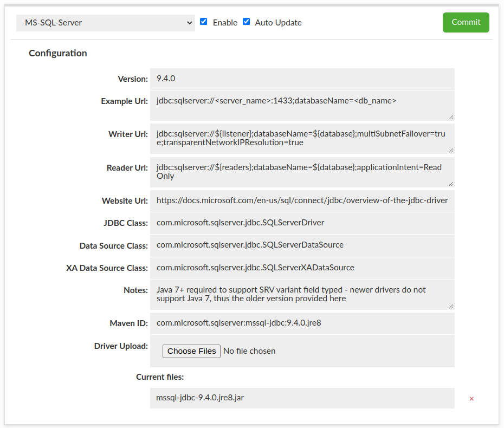Click the red delete icon beside mssql-jdbc-9.4.0.jre8.jar
The height and width of the screenshot is (428, 504).
471,399
